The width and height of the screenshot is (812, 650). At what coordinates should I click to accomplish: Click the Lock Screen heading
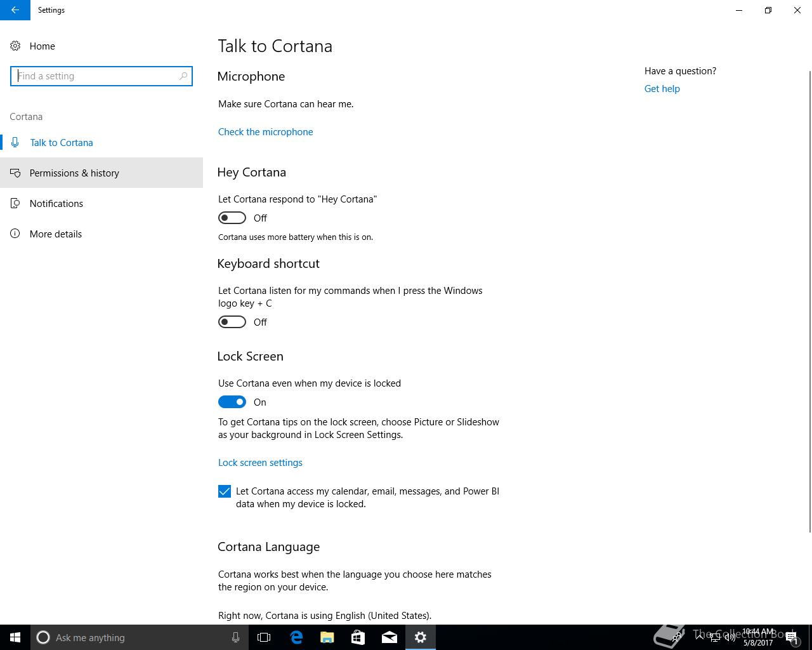(250, 357)
